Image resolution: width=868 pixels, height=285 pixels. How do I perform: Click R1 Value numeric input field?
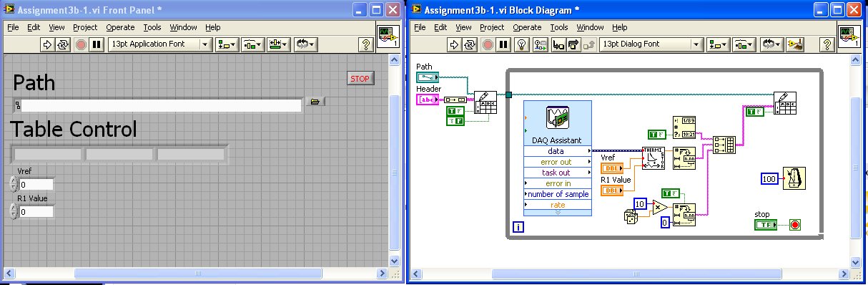click(x=36, y=212)
